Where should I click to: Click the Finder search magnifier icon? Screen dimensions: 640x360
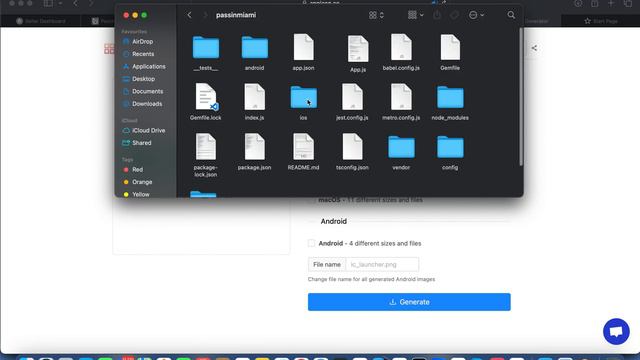coord(511,15)
